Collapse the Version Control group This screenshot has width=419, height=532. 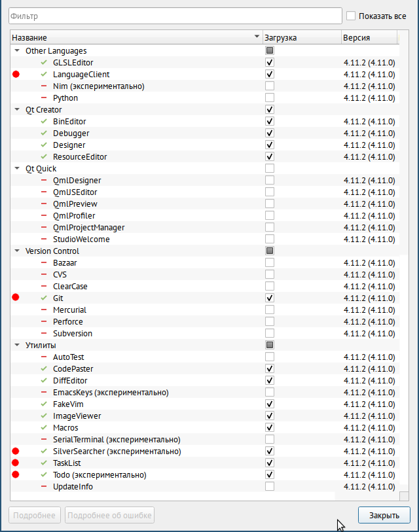[17, 251]
